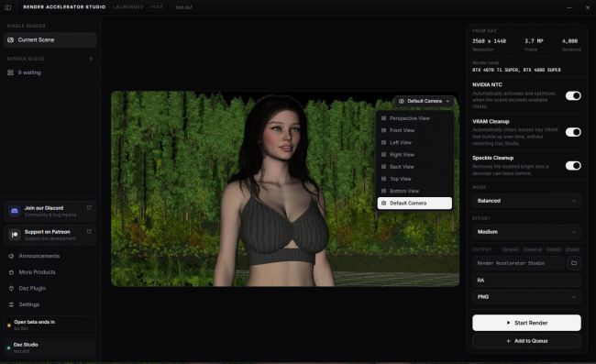Image resolution: width=596 pixels, height=364 pixels.
Task: Click Add to Queue button
Action: 526,341
